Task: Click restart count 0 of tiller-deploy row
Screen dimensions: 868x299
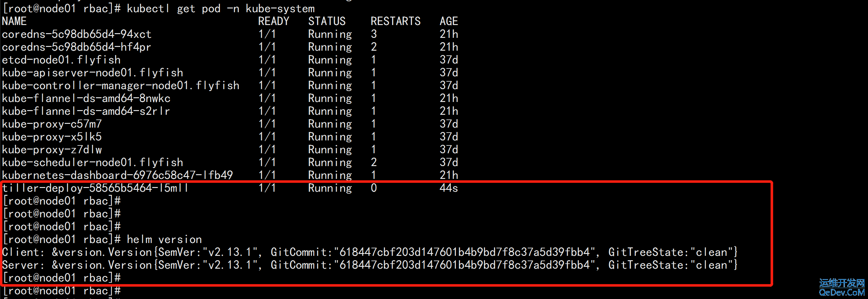Action: coord(374,188)
